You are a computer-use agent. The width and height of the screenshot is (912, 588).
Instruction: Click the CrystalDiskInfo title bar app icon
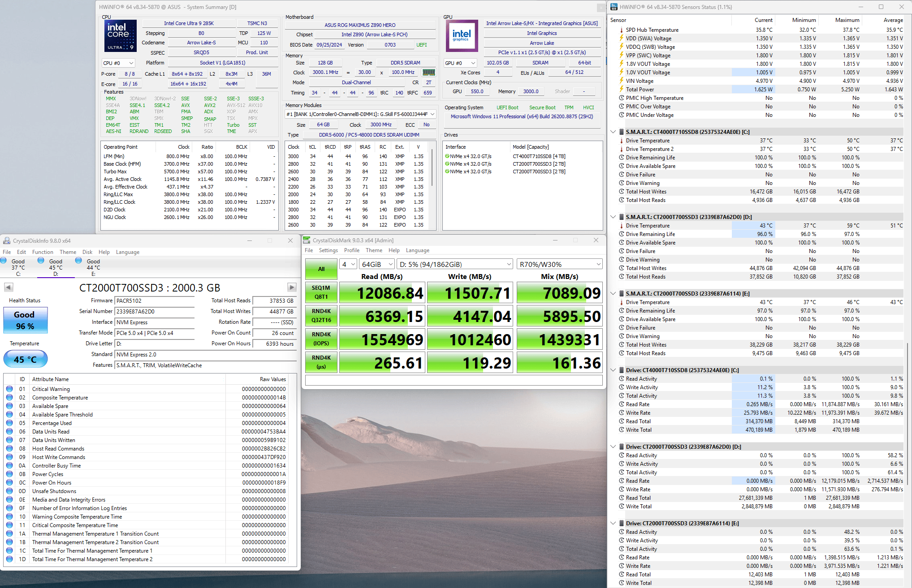click(6, 240)
